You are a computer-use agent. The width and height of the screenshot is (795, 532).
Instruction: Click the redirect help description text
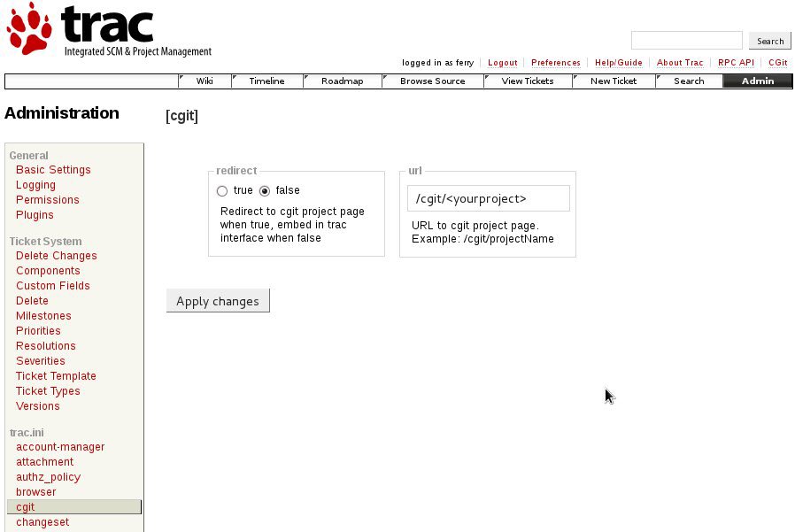[x=292, y=225]
